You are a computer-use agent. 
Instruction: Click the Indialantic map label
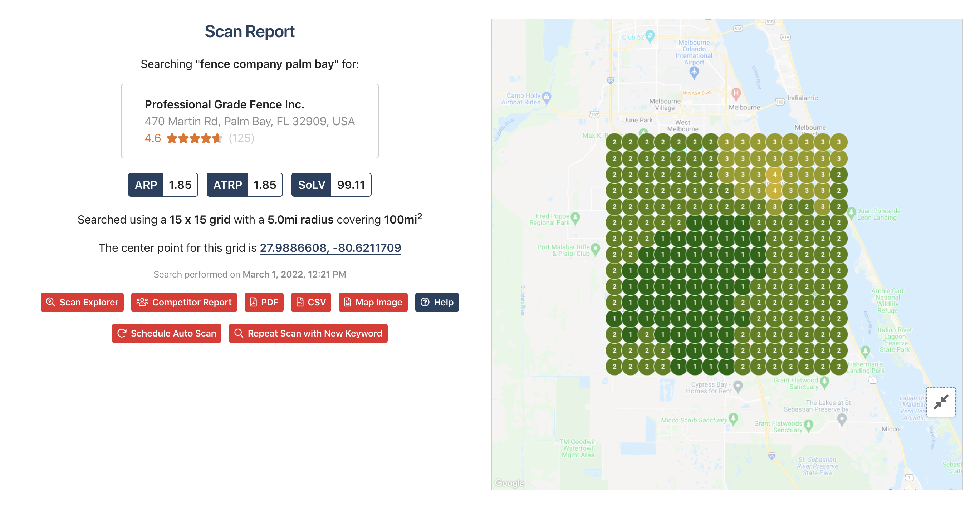pyautogui.click(x=802, y=98)
